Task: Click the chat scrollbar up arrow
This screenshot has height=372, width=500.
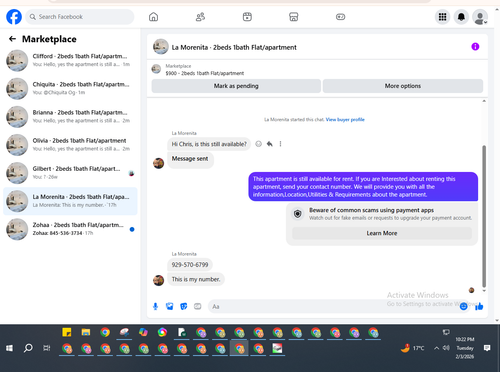Action: point(484,101)
